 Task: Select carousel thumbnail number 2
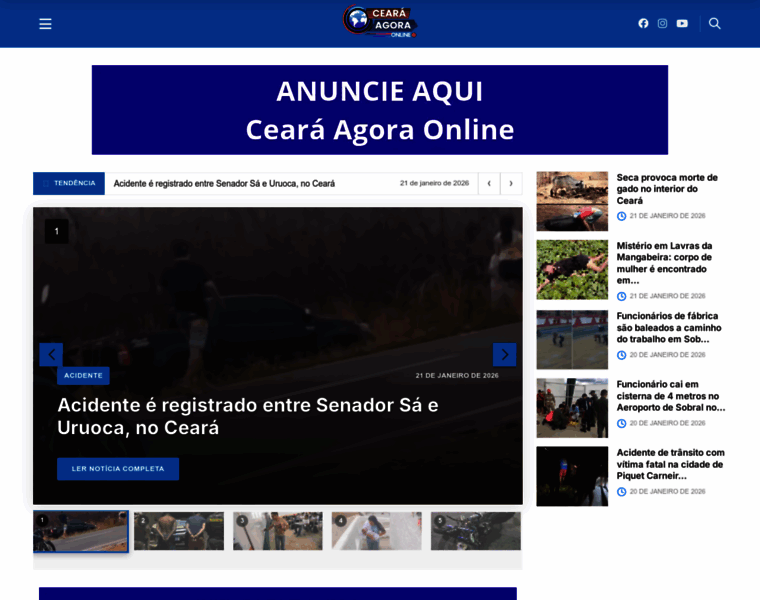pyautogui.click(x=179, y=531)
